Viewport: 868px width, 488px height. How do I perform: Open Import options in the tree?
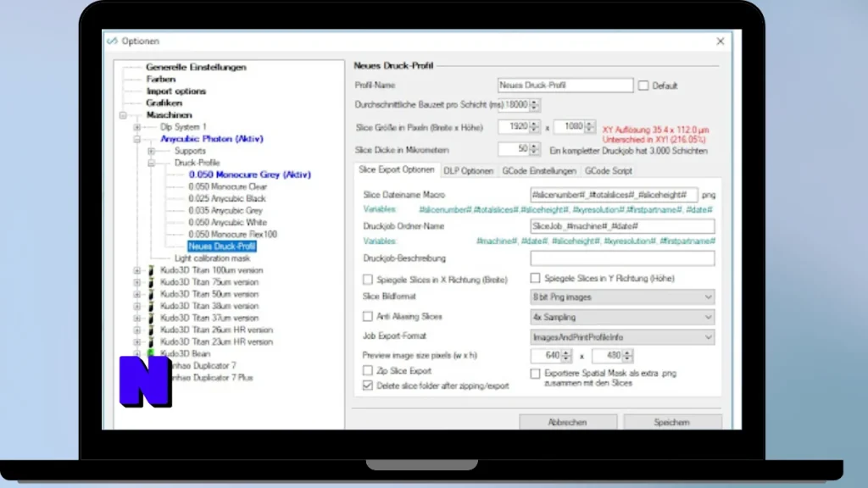tap(176, 91)
